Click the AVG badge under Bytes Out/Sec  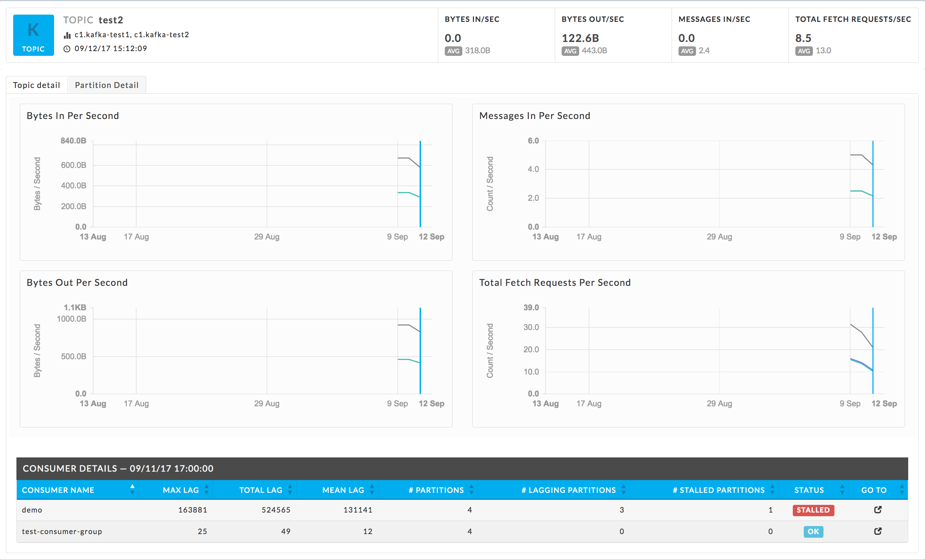point(570,51)
